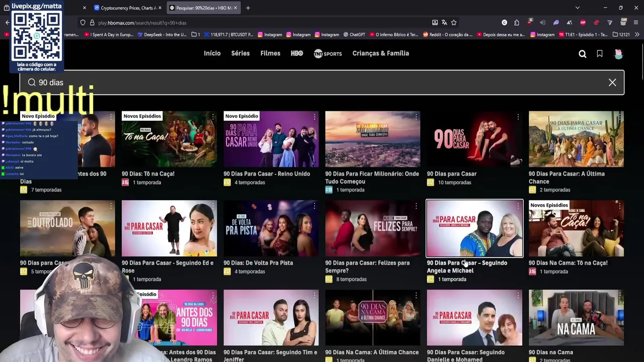The width and height of the screenshot is (644, 362).
Task: Open a new browser tab with plus
Action: [248, 8]
